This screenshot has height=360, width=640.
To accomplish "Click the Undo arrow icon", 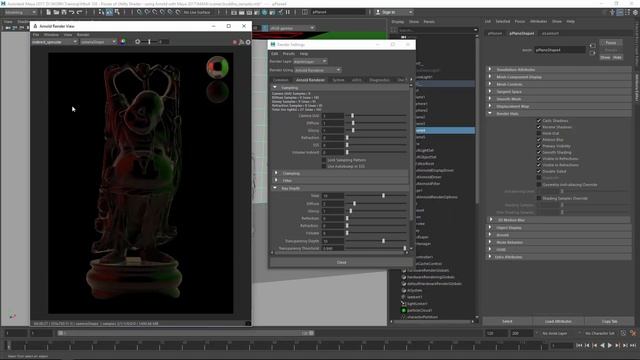I will point(71,12).
